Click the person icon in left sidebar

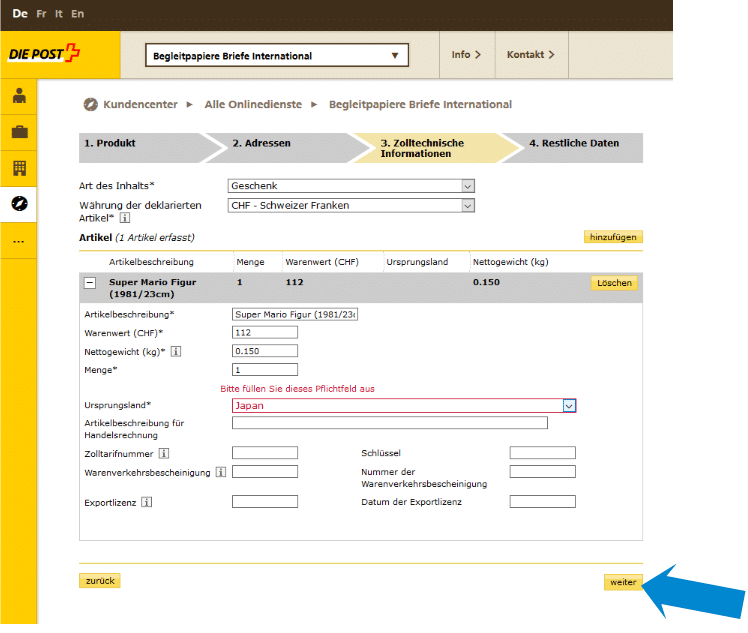click(x=19, y=97)
